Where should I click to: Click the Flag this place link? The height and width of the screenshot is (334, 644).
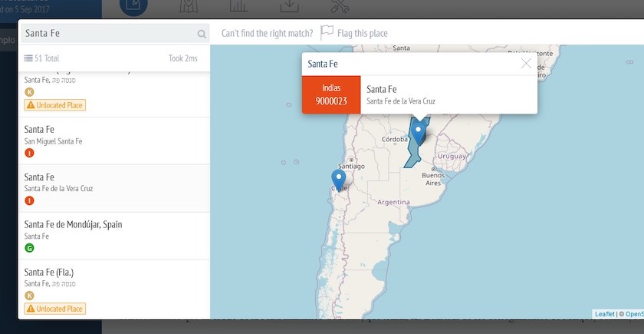(x=363, y=33)
